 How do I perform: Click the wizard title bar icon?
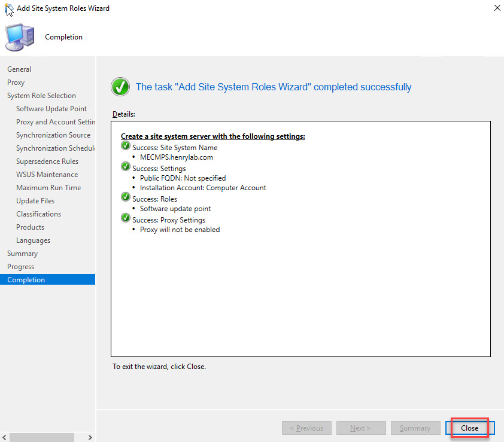pyautogui.click(x=9, y=9)
